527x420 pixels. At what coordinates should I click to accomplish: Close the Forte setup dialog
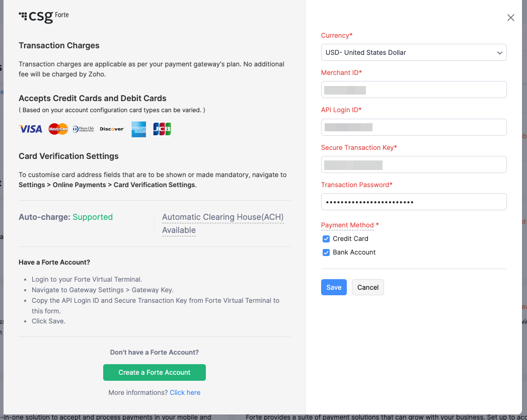[510, 18]
